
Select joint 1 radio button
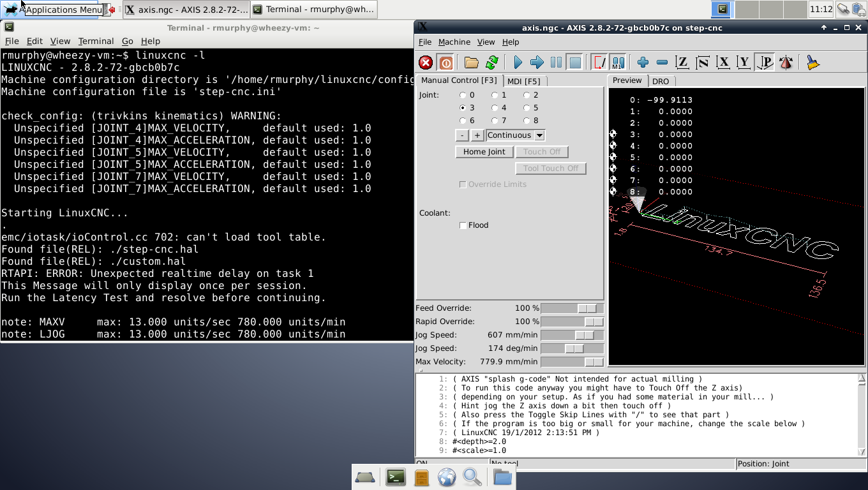pyautogui.click(x=495, y=95)
